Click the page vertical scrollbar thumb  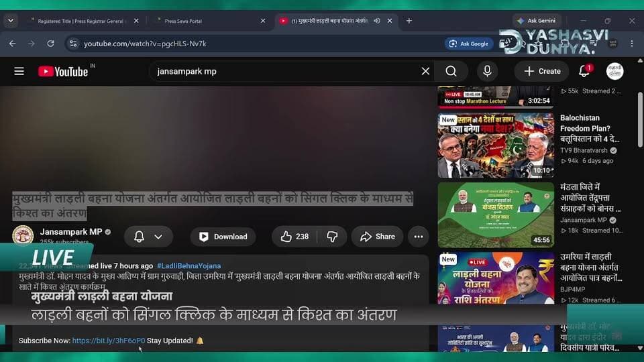(640, 119)
